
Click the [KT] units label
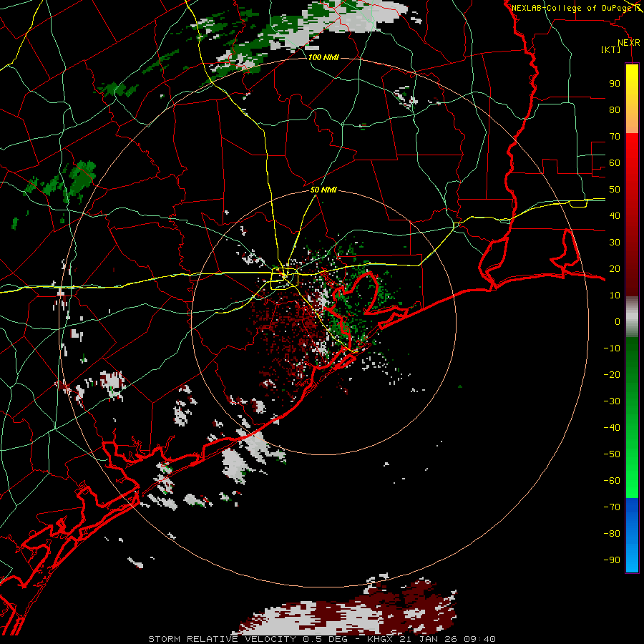point(611,49)
